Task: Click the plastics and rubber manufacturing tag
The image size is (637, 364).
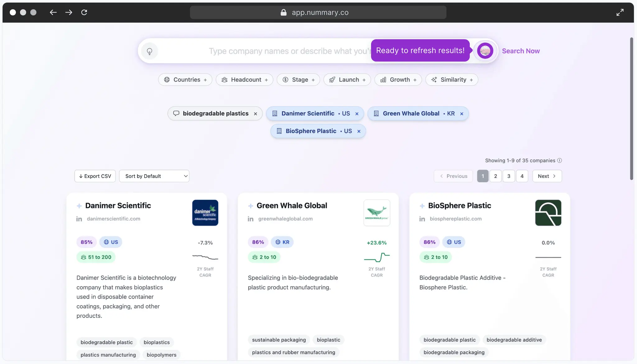Action: pyautogui.click(x=294, y=352)
